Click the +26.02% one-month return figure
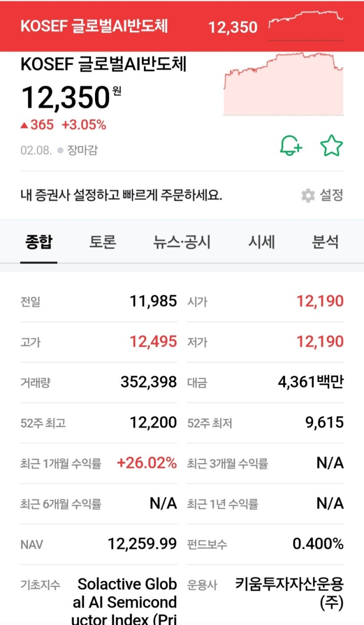Image resolution: width=364 pixels, height=625 pixels. pos(148,462)
